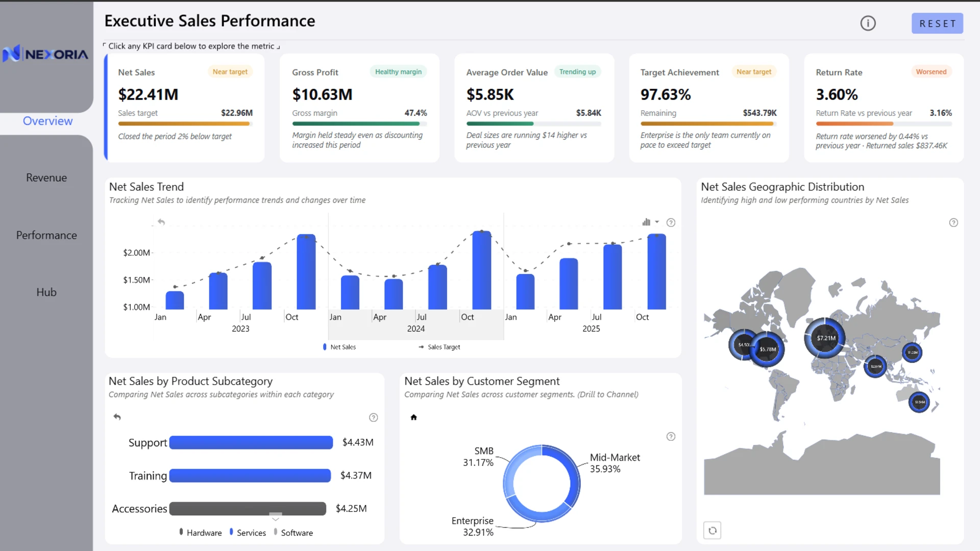Open help icon in Customer Segment chart
Viewport: 980px width, 551px height.
[671, 436]
